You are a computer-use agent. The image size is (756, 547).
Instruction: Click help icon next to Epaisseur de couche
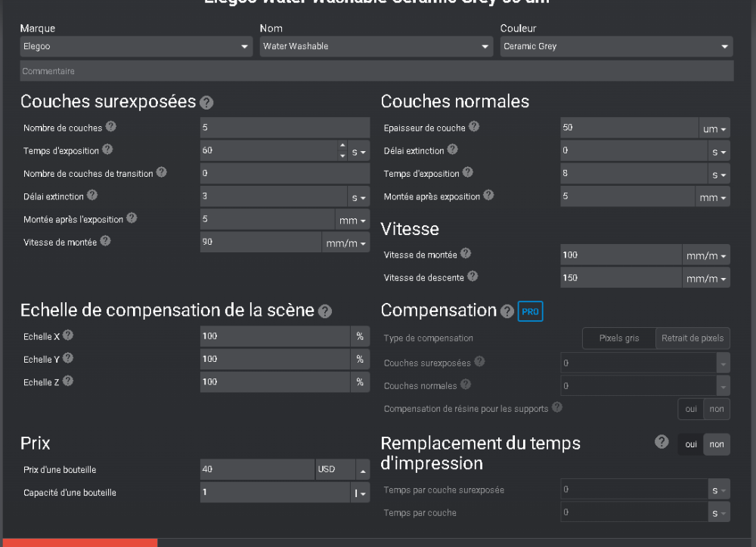[474, 127]
